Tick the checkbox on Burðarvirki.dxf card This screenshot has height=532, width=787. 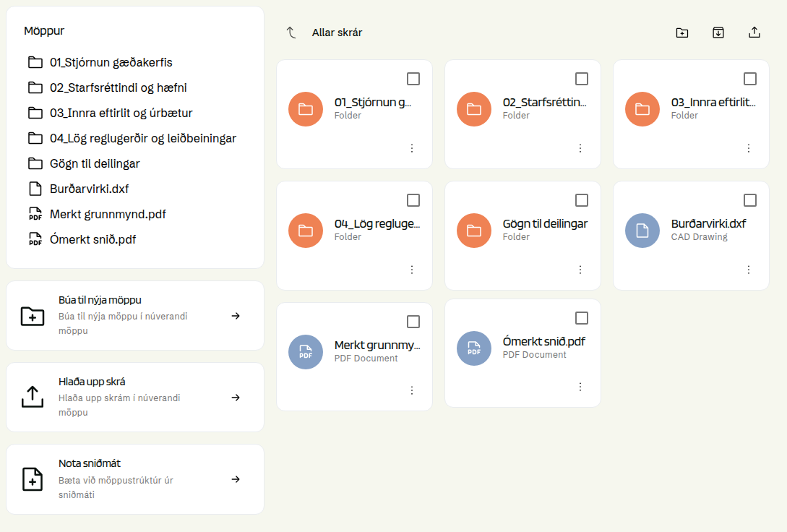pos(750,200)
